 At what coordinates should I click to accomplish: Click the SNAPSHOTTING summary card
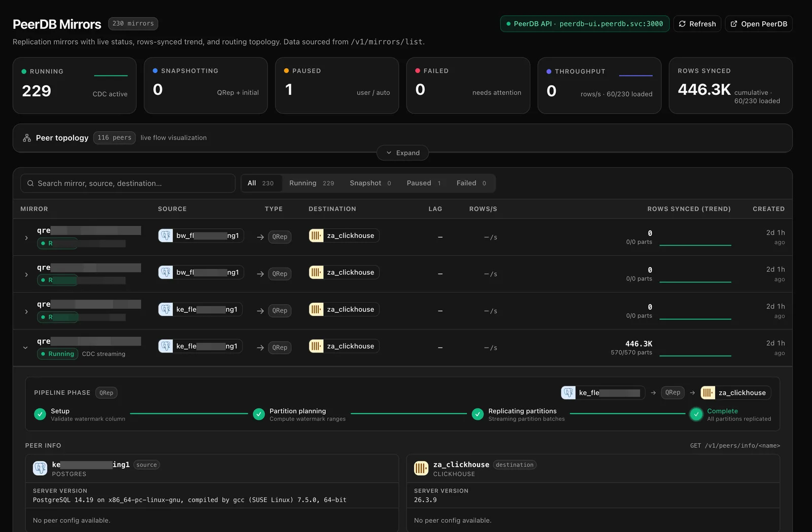click(206, 85)
